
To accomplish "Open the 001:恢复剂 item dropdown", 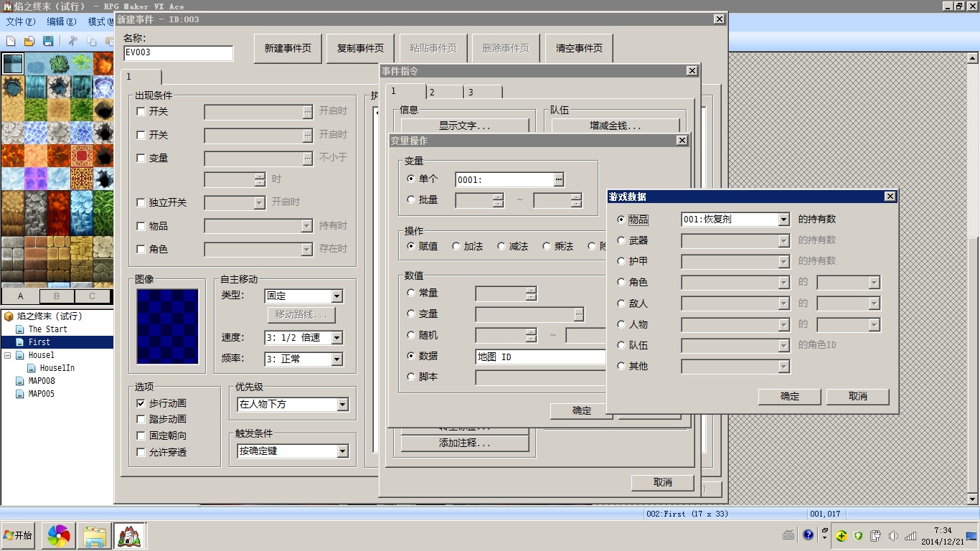I will click(783, 220).
